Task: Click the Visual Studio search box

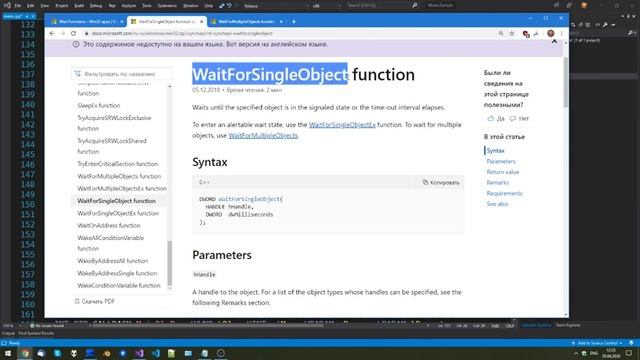Action: 382,5
